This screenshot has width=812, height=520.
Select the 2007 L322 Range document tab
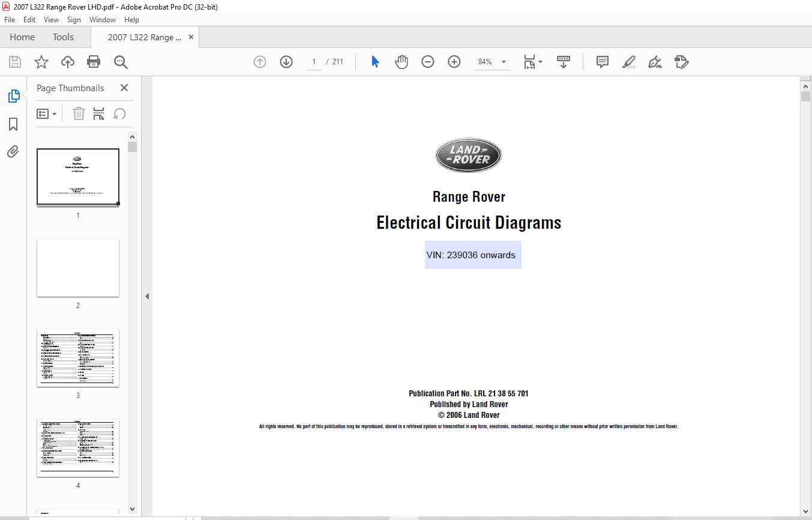145,37
